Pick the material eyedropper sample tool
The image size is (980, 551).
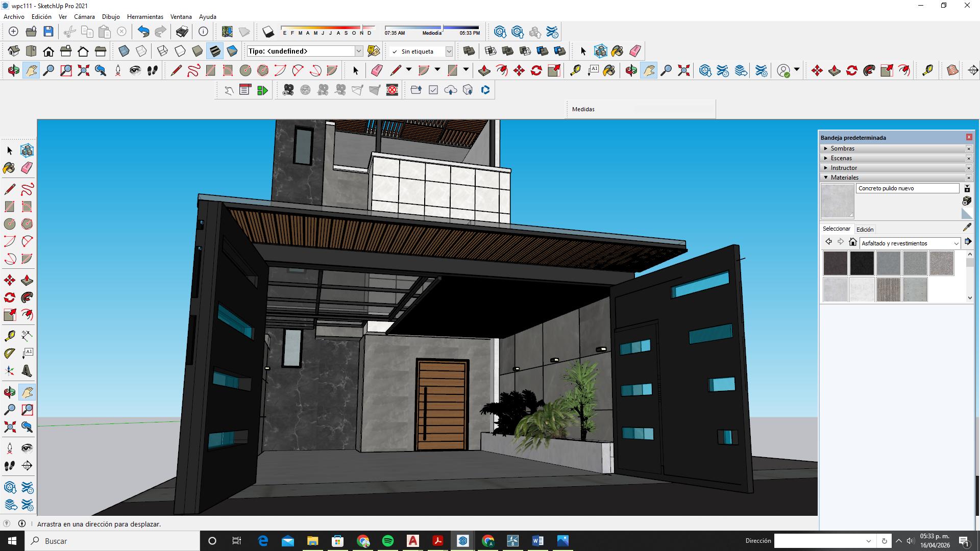point(967,228)
